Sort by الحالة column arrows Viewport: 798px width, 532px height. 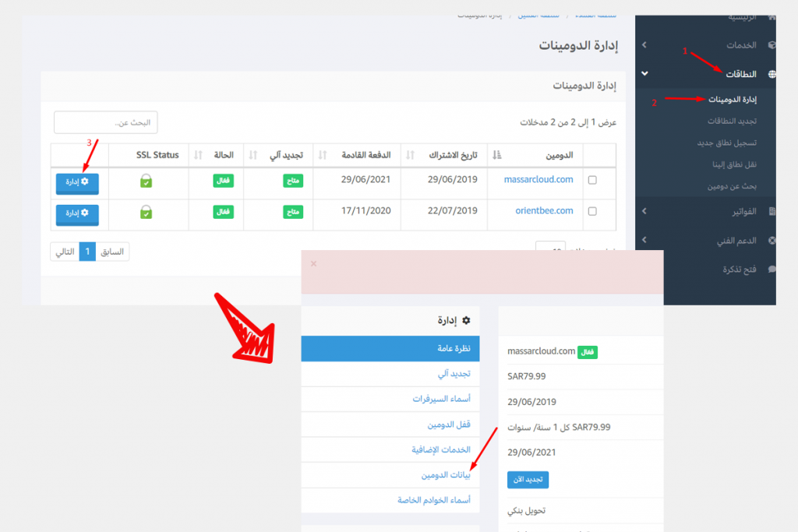coord(198,155)
